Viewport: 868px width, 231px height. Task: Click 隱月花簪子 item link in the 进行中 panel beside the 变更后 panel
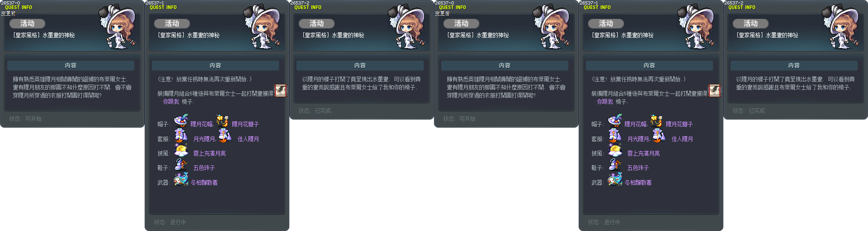[x=679, y=124]
